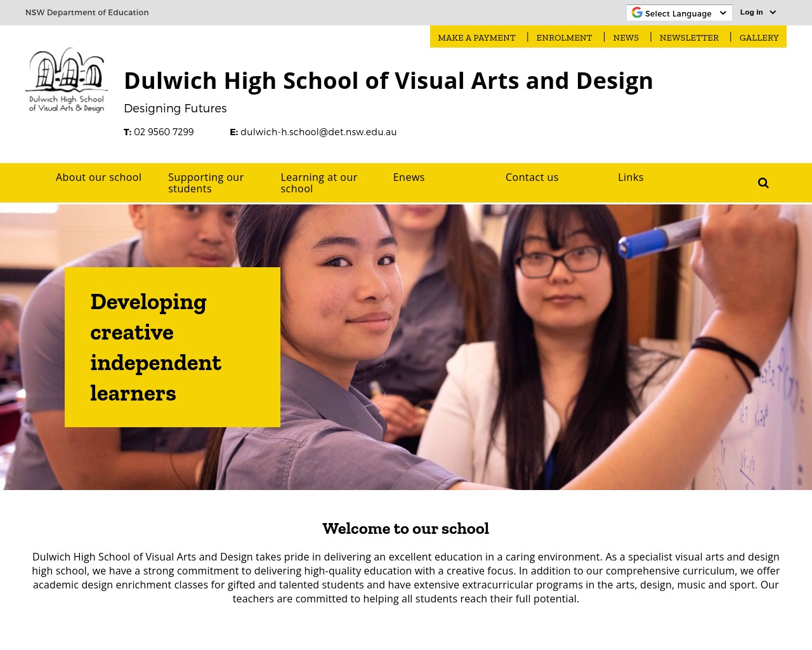
Task: Select the Links menu item
Action: 631,177
